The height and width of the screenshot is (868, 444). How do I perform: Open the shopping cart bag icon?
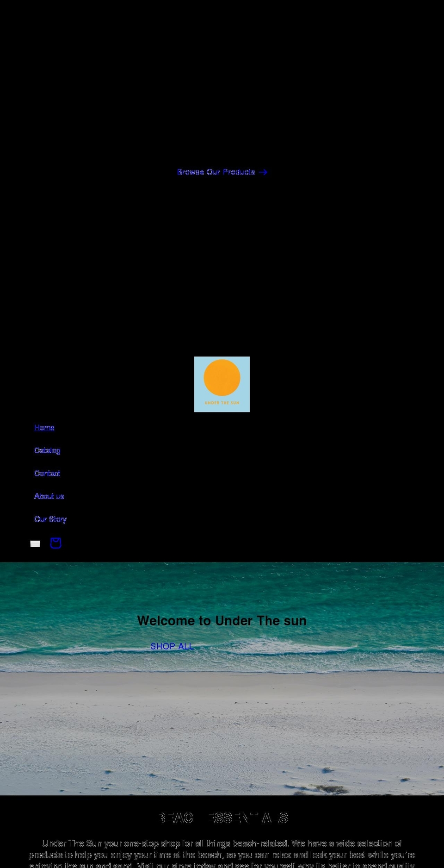pos(55,543)
